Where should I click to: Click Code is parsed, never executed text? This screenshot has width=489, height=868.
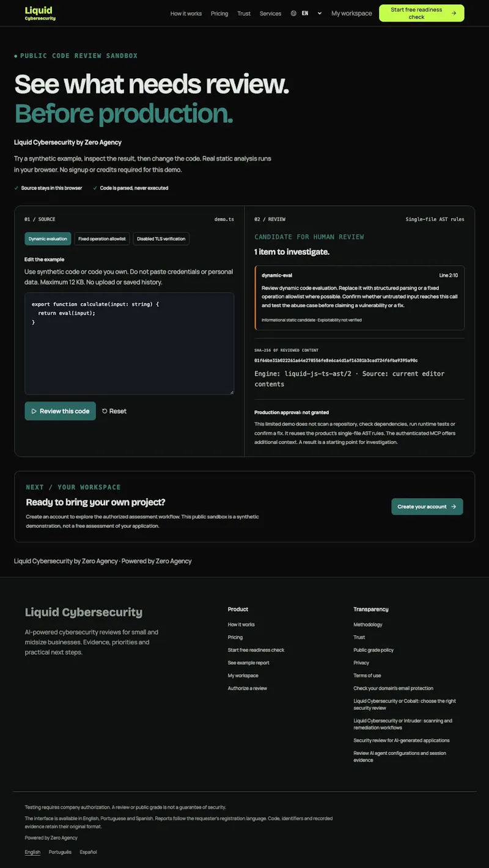tap(134, 188)
